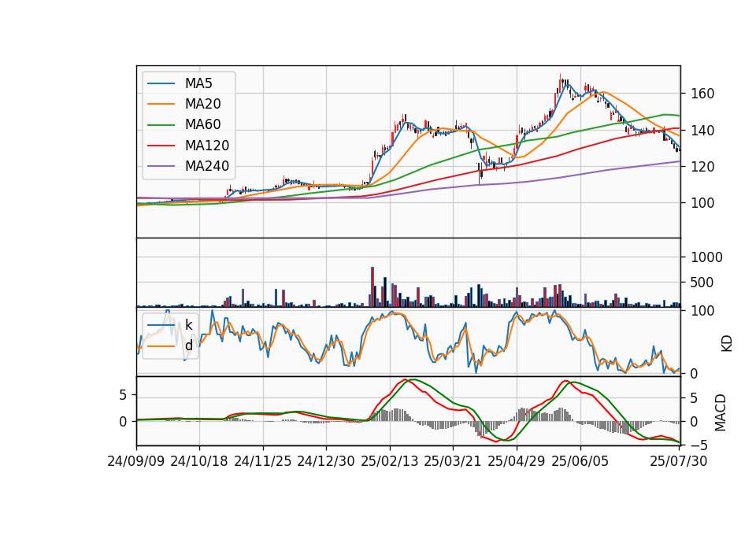Click the 500 volume axis tick
The image size is (756, 543).
[x=702, y=283]
